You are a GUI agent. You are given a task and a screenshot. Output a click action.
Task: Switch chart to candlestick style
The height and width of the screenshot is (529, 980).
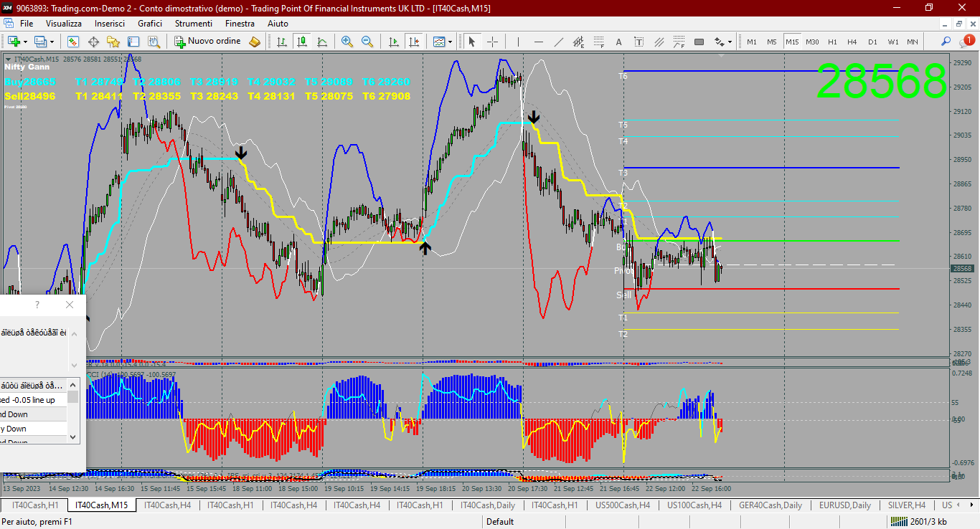coord(302,42)
